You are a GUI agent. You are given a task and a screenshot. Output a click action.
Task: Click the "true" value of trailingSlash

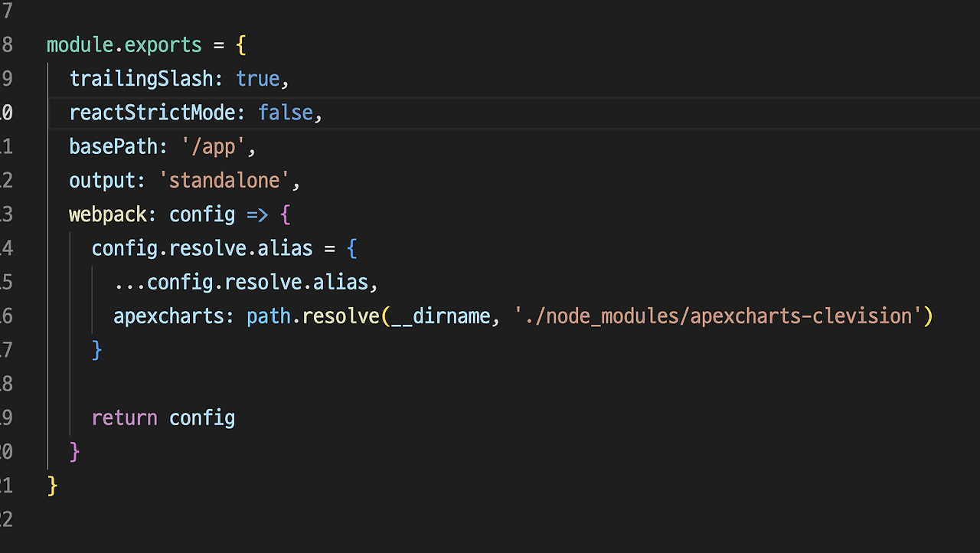[258, 79]
